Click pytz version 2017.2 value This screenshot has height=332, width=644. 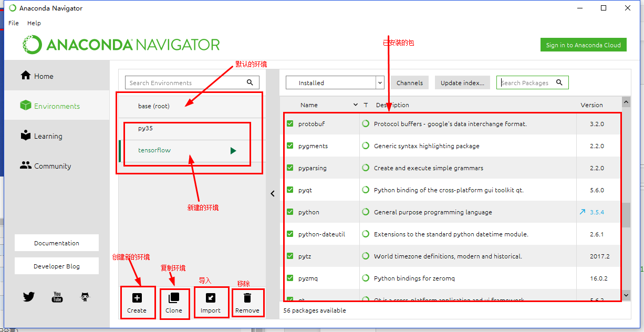[x=600, y=256]
